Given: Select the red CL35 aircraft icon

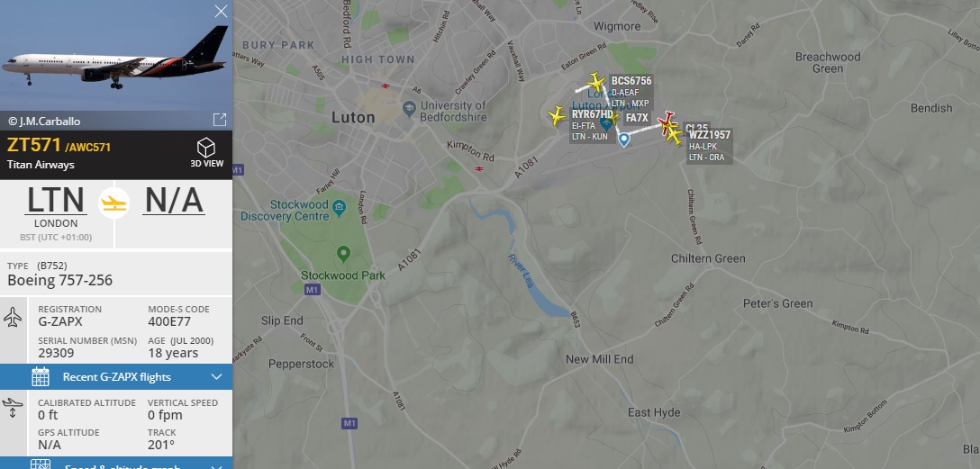Looking at the screenshot, I should tap(668, 120).
